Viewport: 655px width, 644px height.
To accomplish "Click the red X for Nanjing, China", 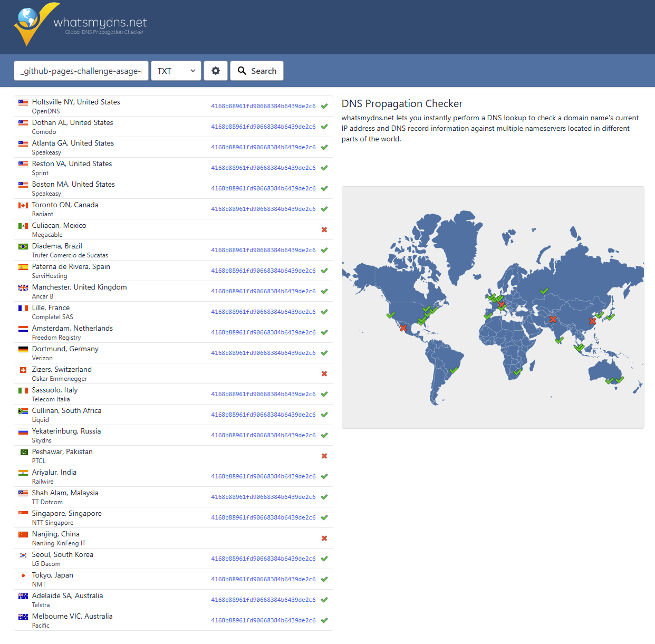I will click(324, 538).
